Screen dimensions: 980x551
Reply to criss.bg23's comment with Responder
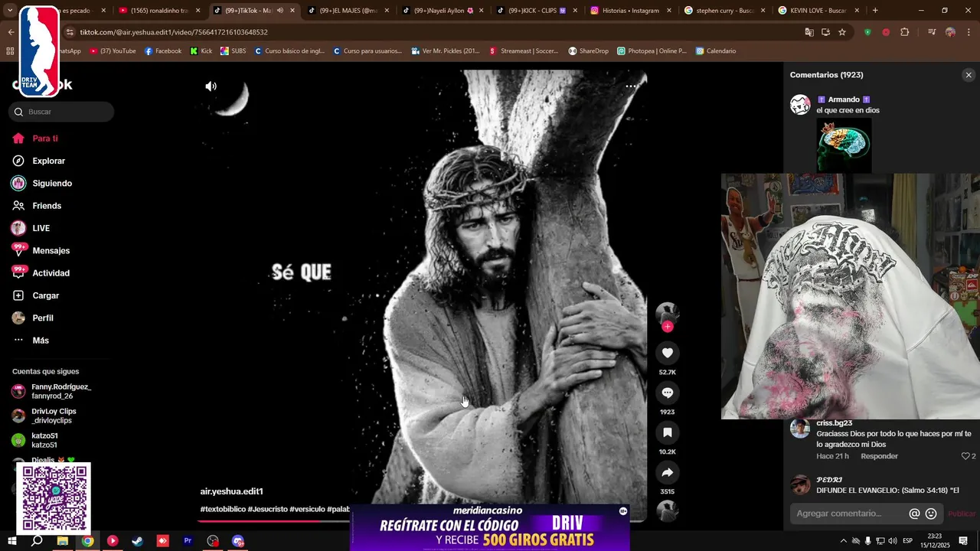[x=879, y=456]
